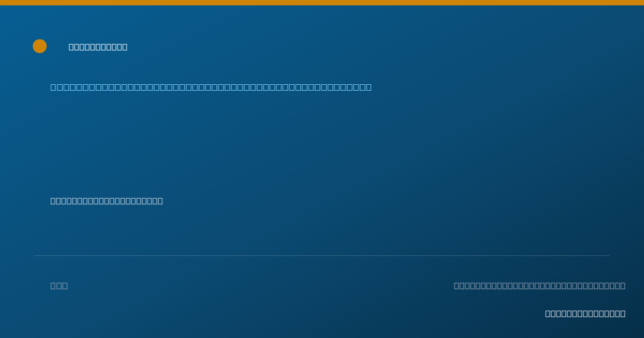Click the long light-blue subtitle line below the header
Viewport: 644px width, 338px height.
[x=211, y=87]
